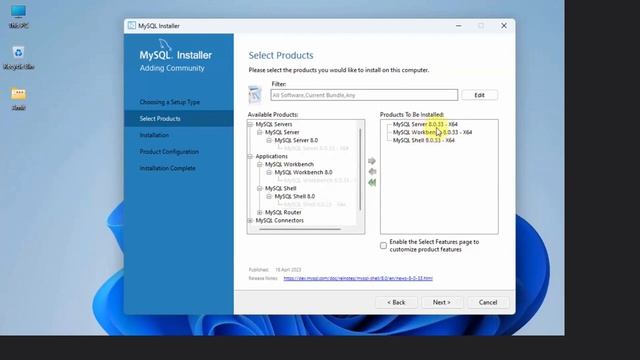
Task: Open This PC desktop icon
Action: (x=18, y=16)
